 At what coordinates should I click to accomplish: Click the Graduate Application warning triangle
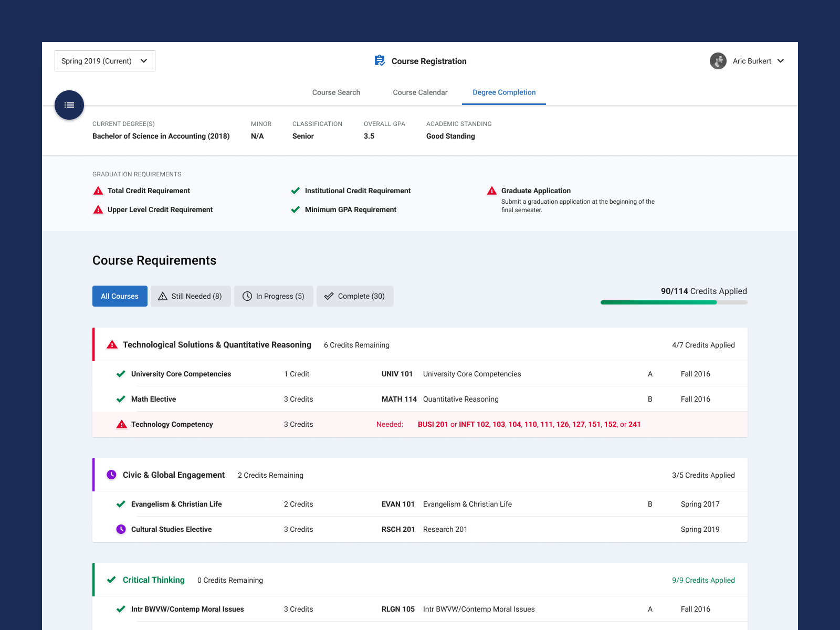492,191
